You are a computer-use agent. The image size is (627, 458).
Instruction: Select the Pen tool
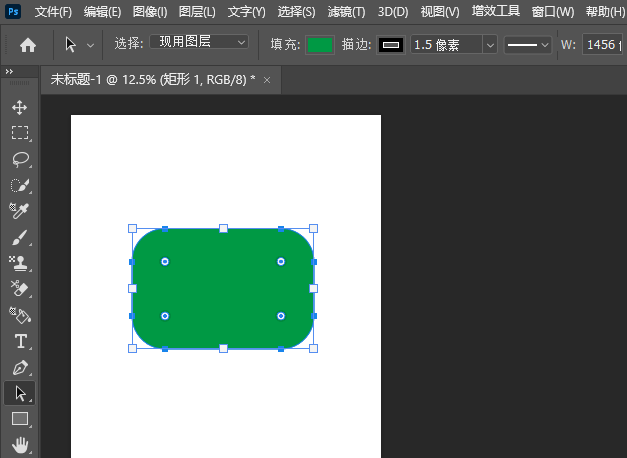coord(20,368)
